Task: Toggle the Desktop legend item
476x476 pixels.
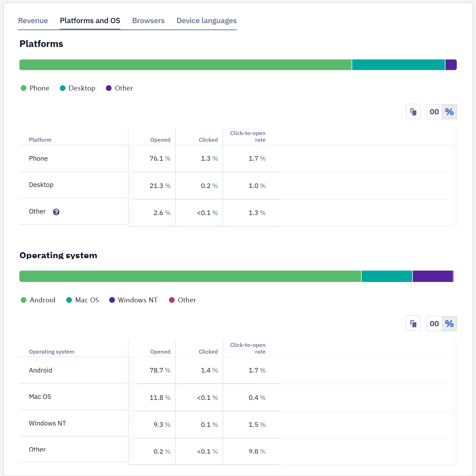Action: (x=78, y=88)
